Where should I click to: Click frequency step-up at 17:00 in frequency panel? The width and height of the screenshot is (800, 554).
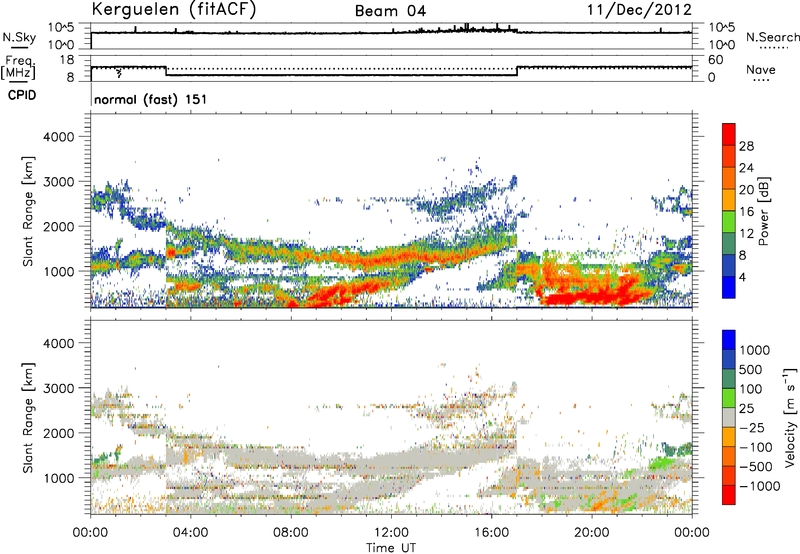coord(517,71)
